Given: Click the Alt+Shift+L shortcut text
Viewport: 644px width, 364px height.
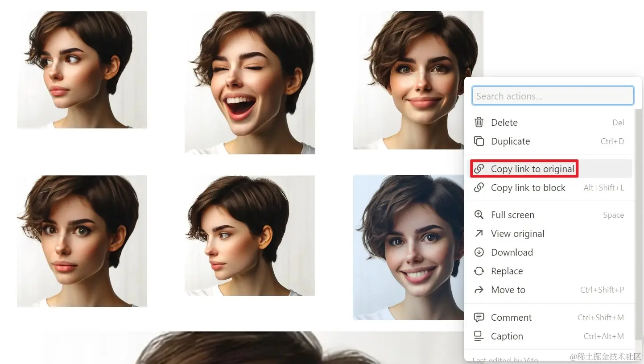Looking at the screenshot, I should 604,187.
